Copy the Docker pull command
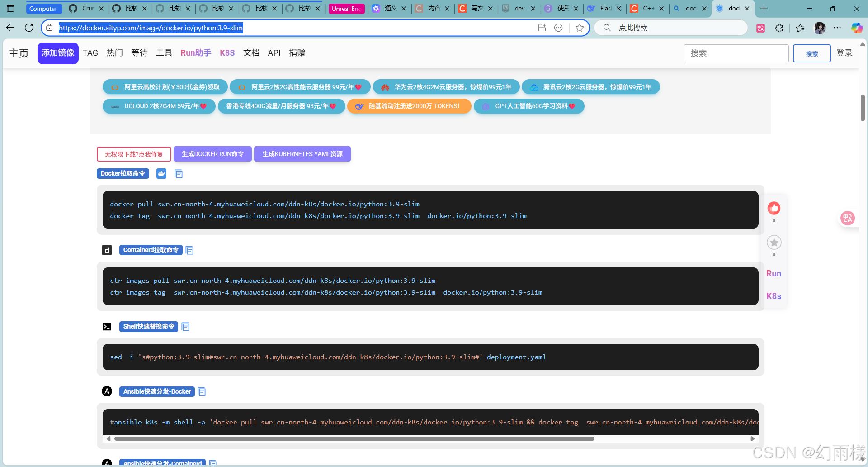 coord(179,174)
